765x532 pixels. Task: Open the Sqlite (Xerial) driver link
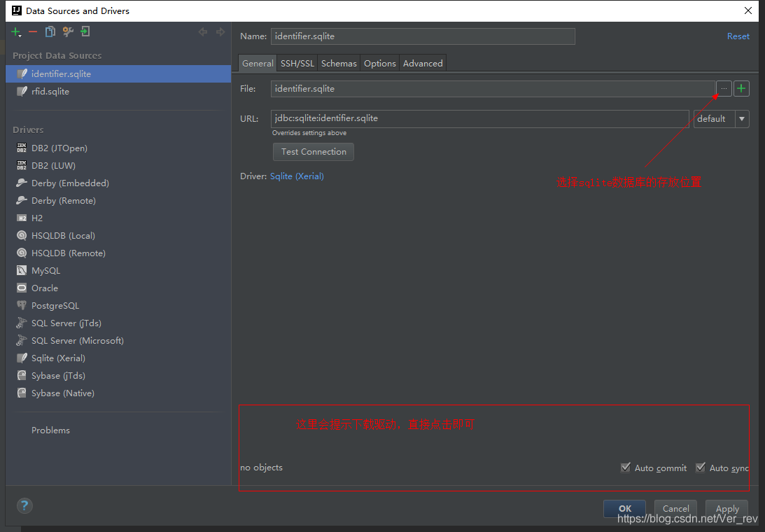point(297,176)
